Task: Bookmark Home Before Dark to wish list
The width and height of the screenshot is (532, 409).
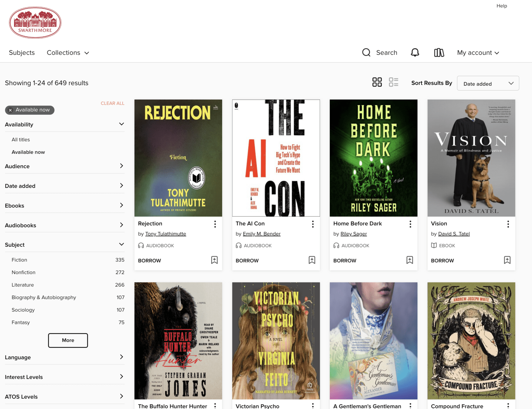Action: point(410,260)
